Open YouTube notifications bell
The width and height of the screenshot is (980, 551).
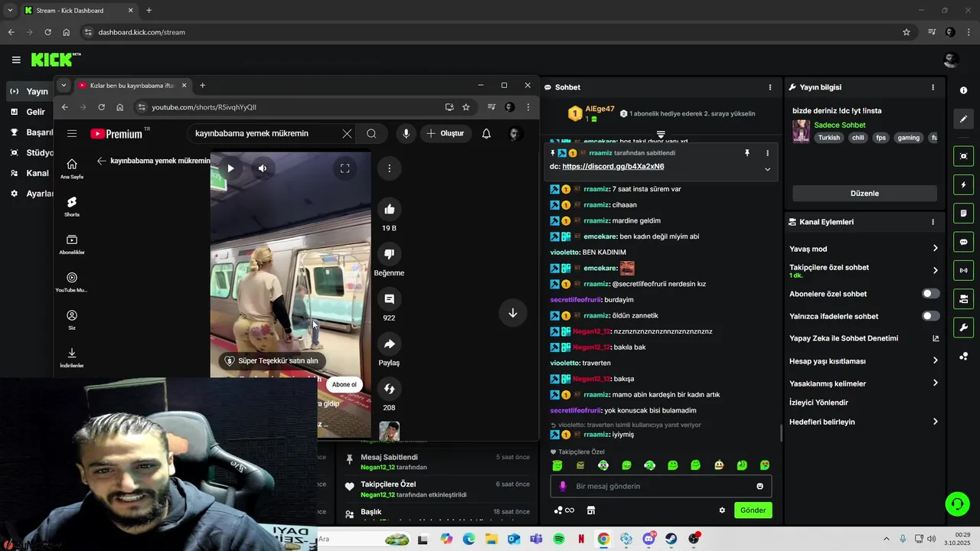[486, 133]
